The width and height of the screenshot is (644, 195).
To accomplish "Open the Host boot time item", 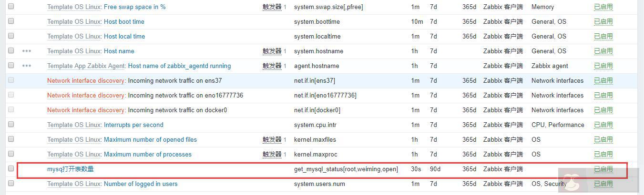I will pos(124,21).
